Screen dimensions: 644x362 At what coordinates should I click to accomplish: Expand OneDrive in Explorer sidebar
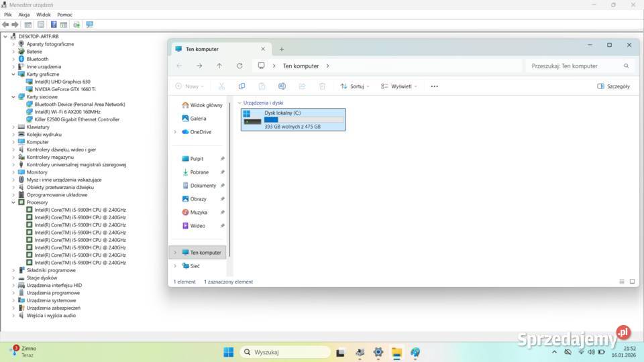[175, 132]
